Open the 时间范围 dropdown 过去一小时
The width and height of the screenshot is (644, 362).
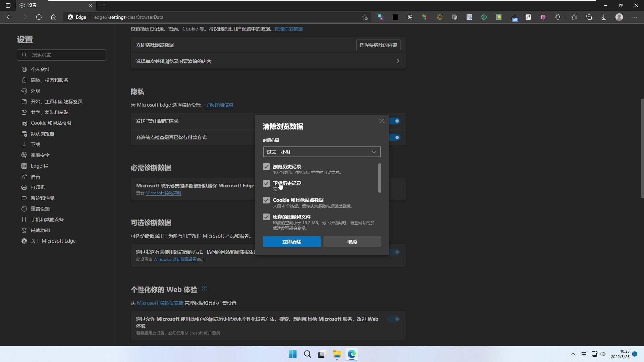322,152
